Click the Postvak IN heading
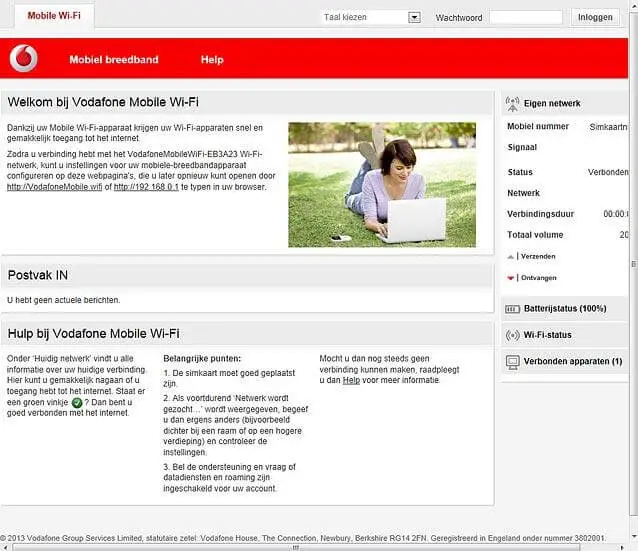 coord(38,275)
